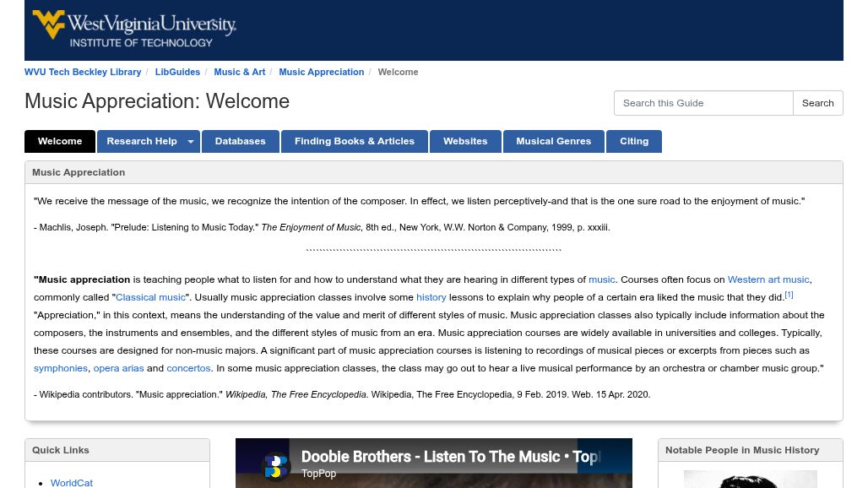Open the opera arias link
The image size is (868, 488).
click(118, 368)
